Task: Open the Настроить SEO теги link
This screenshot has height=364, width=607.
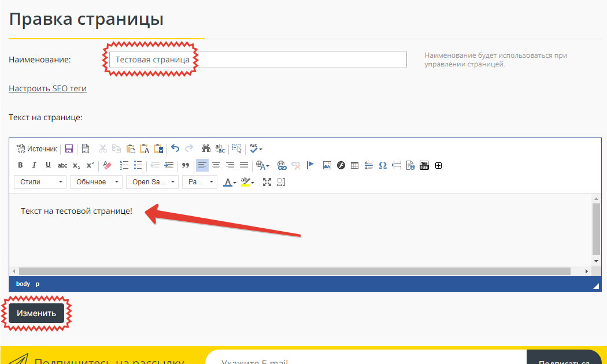Action: click(x=47, y=88)
